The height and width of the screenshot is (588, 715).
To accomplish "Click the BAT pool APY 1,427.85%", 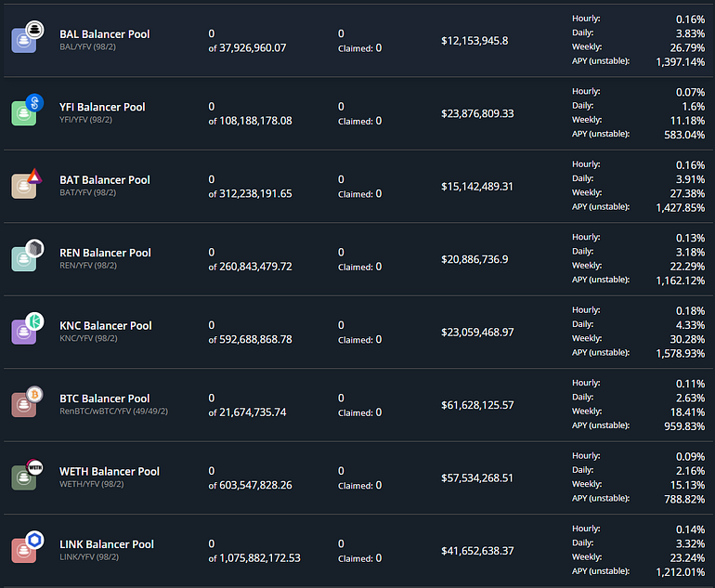I will coord(681,208).
